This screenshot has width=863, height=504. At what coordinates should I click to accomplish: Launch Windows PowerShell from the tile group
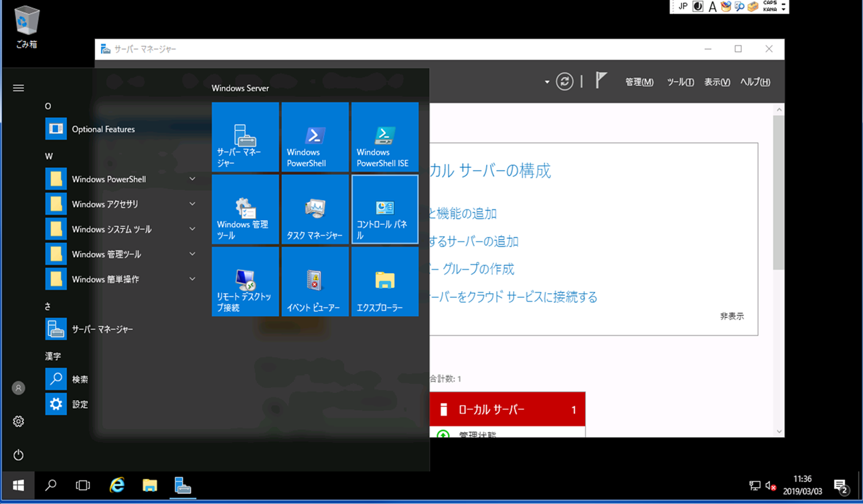pyautogui.click(x=315, y=137)
